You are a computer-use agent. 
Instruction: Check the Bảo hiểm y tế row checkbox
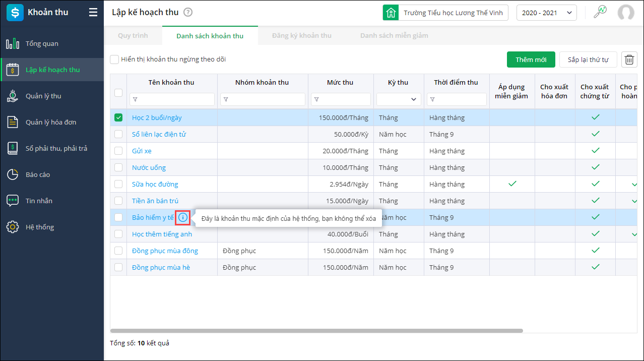tap(118, 217)
